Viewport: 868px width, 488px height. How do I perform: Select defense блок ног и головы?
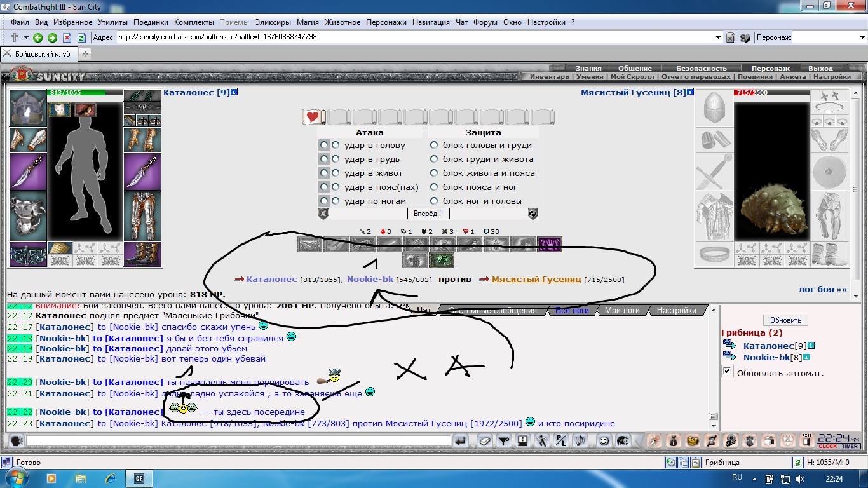coord(434,201)
